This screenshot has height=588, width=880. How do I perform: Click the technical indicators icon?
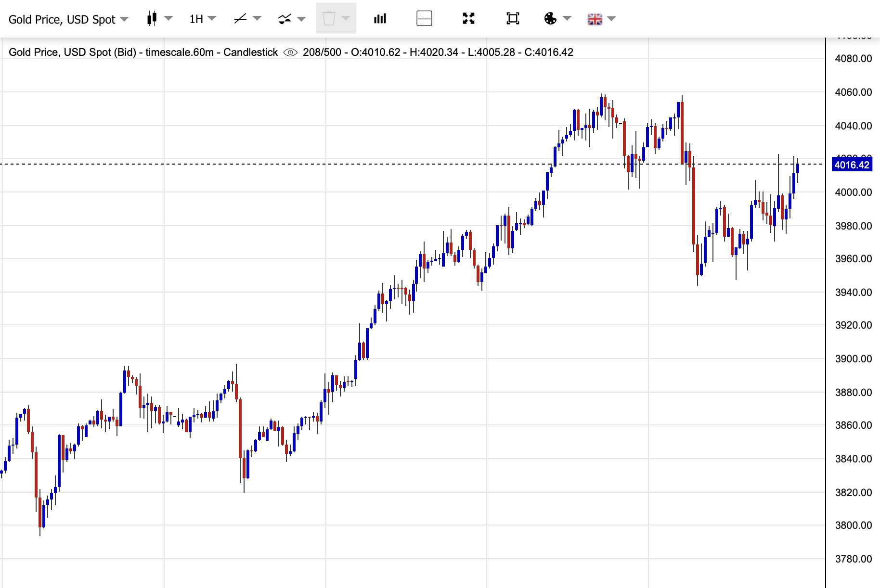point(285,19)
